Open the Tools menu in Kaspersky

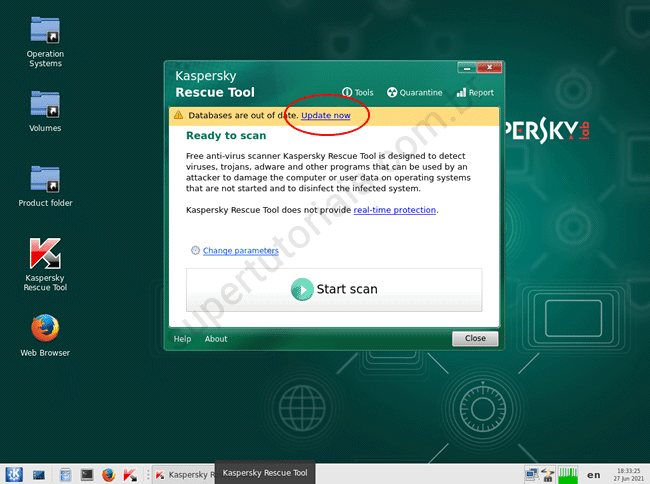(357, 92)
